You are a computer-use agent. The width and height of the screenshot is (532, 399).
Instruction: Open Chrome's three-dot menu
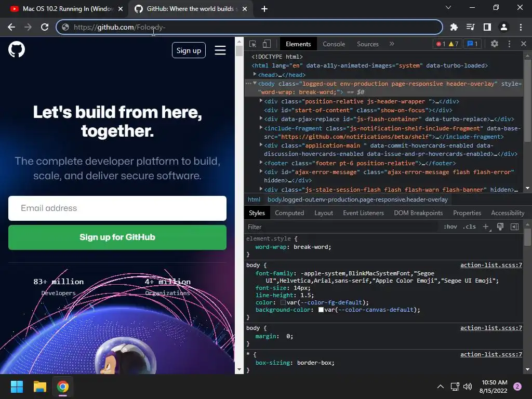tap(521, 27)
